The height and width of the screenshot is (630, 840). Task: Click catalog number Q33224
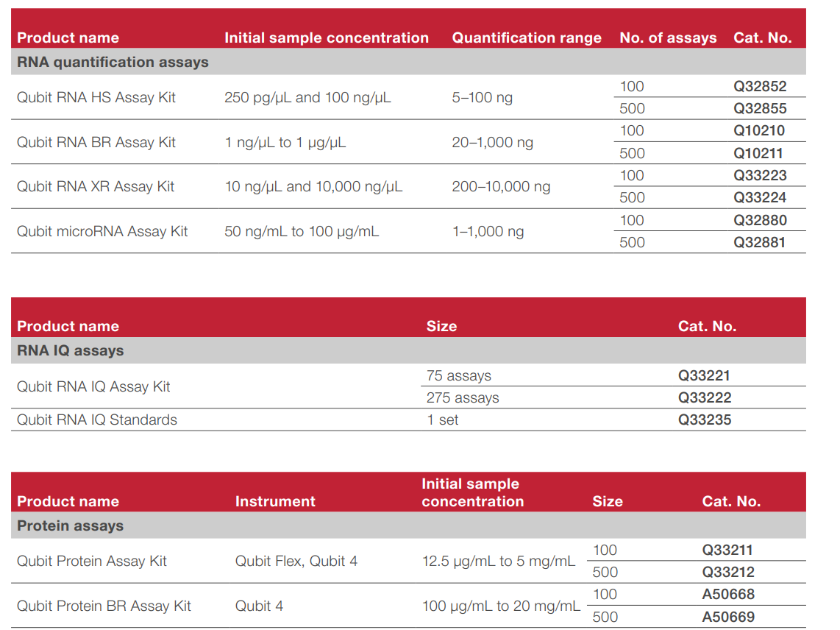click(760, 198)
